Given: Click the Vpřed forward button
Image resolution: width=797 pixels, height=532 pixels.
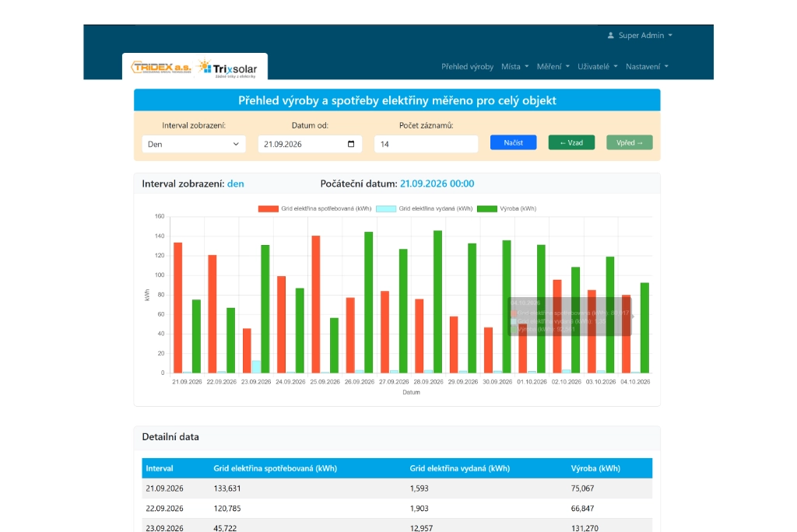Looking at the screenshot, I should point(629,143).
